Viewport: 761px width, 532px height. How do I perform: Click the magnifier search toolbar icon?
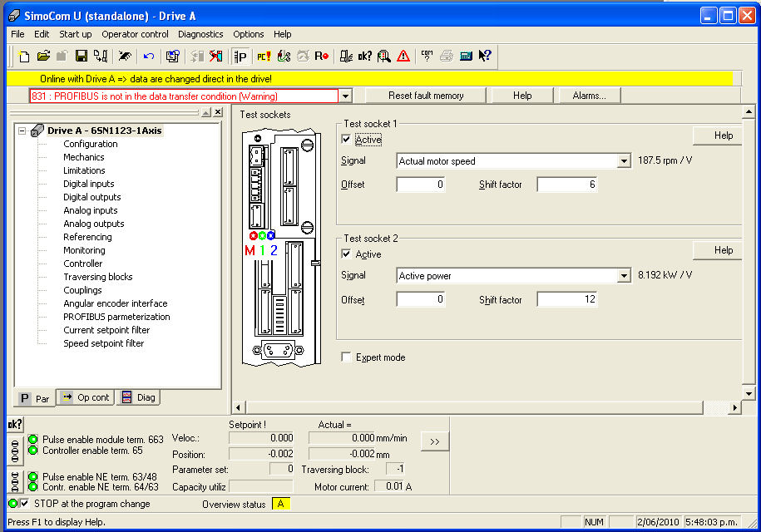pos(384,57)
